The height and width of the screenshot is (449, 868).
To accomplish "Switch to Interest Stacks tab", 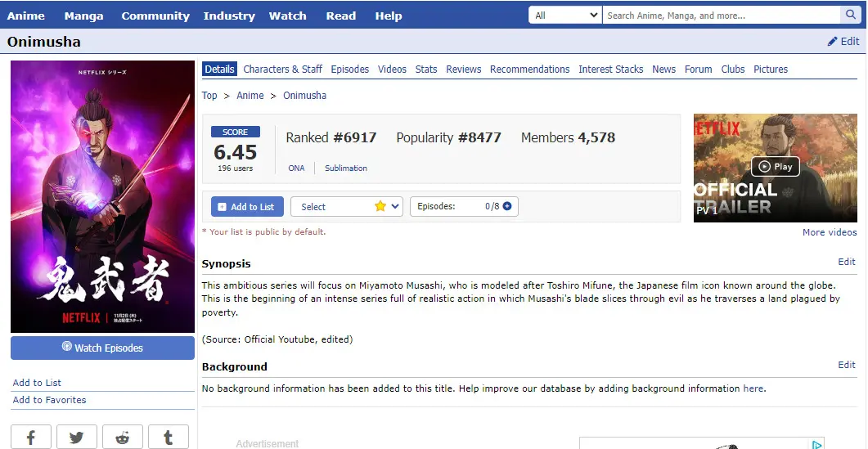I will [610, 70].
